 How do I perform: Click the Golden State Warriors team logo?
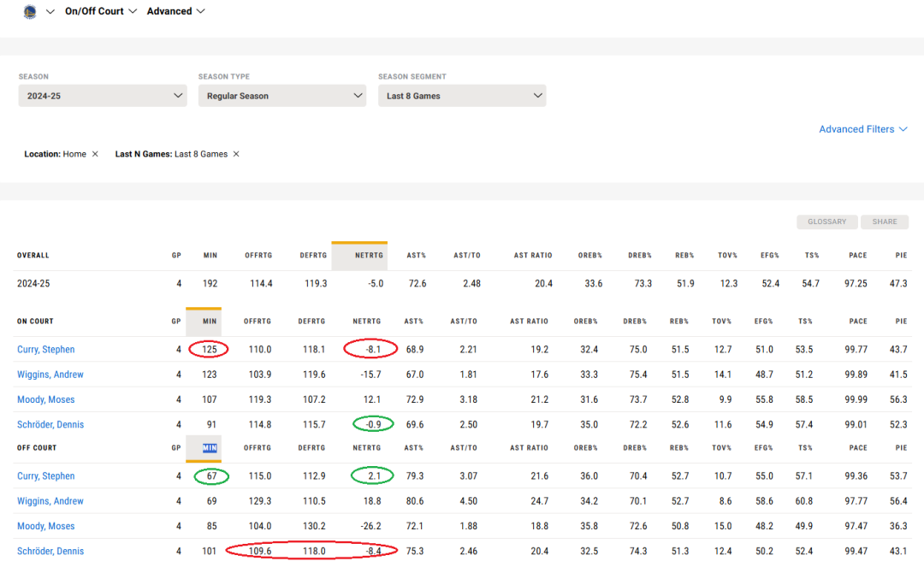(29, 11)
